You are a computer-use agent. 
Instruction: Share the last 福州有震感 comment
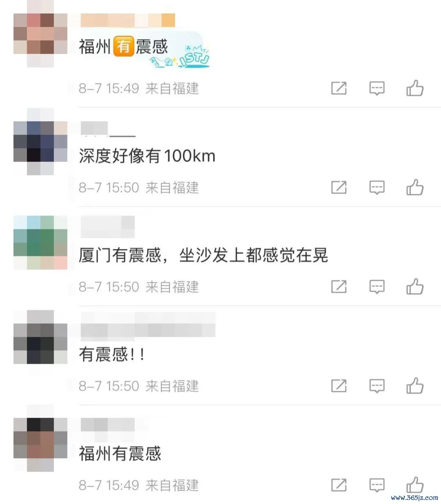point(339,485)
